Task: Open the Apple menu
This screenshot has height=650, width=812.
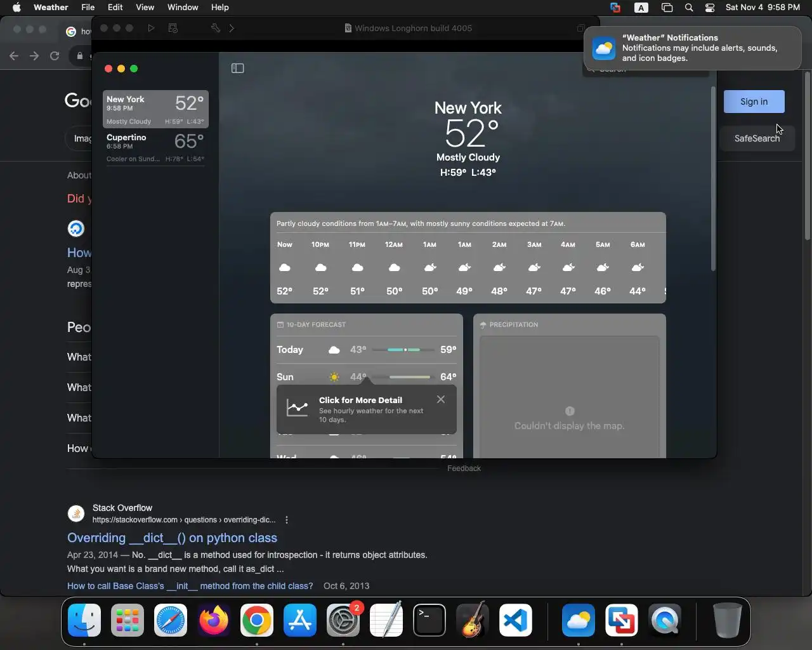Action: pos(16,8)
